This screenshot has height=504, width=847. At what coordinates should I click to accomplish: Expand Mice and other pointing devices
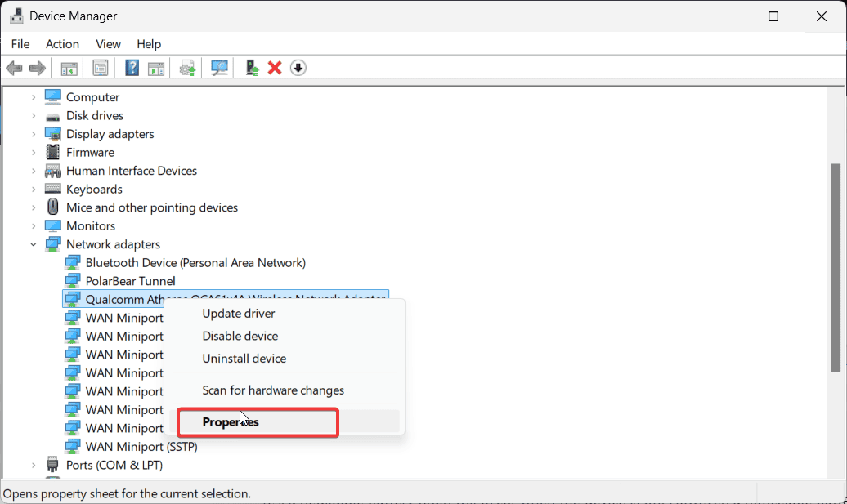point(34,207)
